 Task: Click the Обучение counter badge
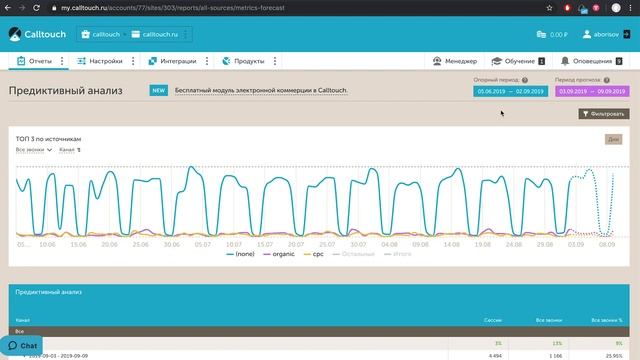[x=542, y=61]
